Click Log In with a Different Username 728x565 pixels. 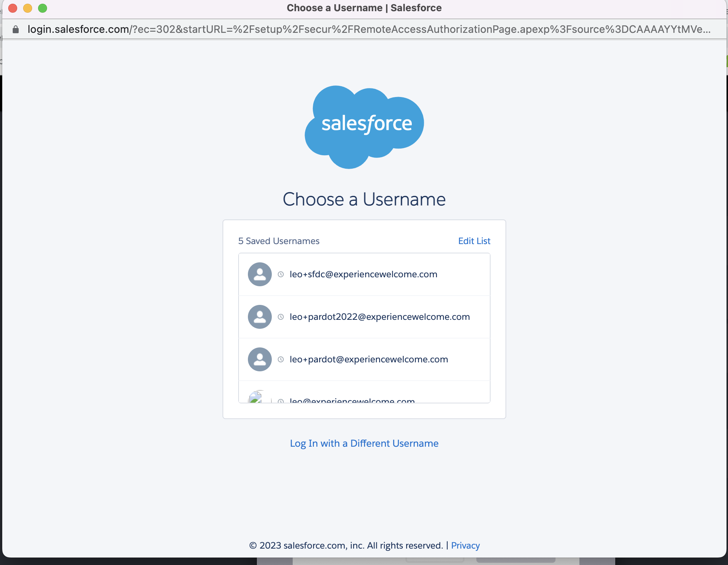[364, 443]
